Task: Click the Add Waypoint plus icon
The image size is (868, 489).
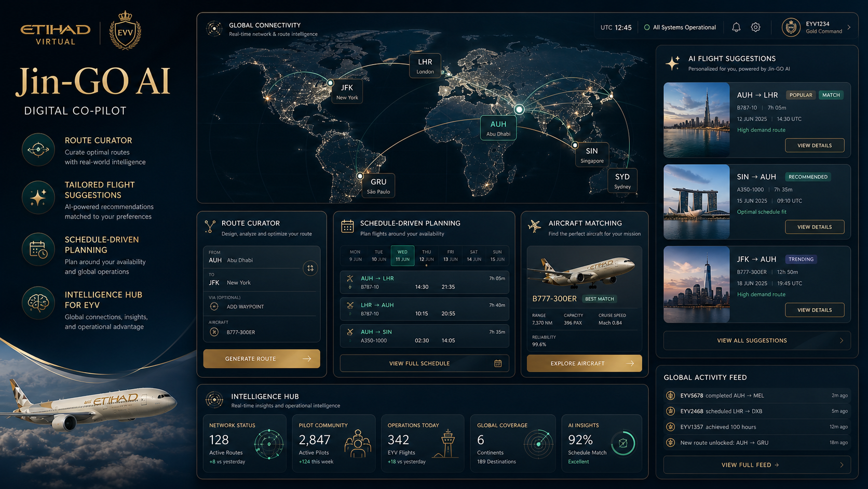Action: 214,307
